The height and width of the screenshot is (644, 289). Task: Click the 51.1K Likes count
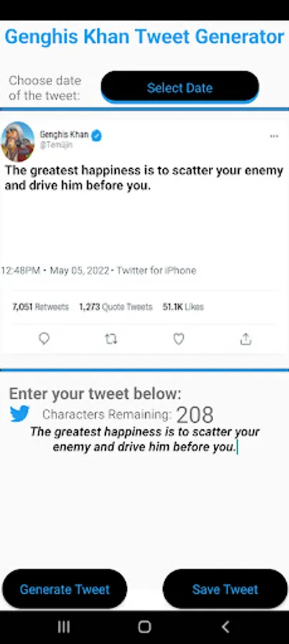tap(183, 307)
